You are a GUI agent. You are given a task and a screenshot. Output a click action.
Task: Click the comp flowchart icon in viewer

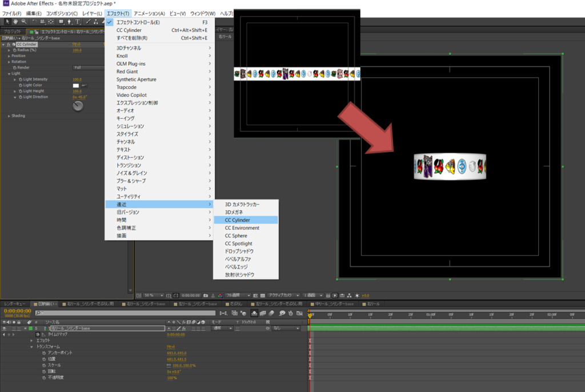point(349,295)
